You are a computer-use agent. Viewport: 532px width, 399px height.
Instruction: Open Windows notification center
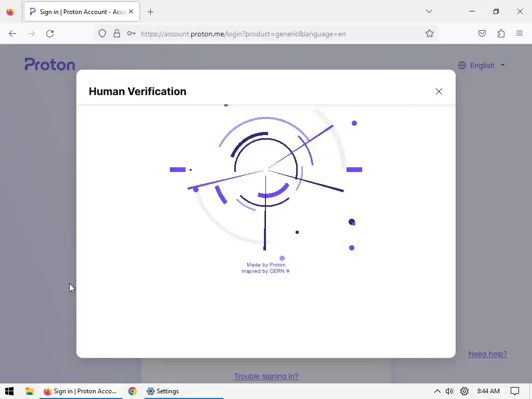pos(515,391)
